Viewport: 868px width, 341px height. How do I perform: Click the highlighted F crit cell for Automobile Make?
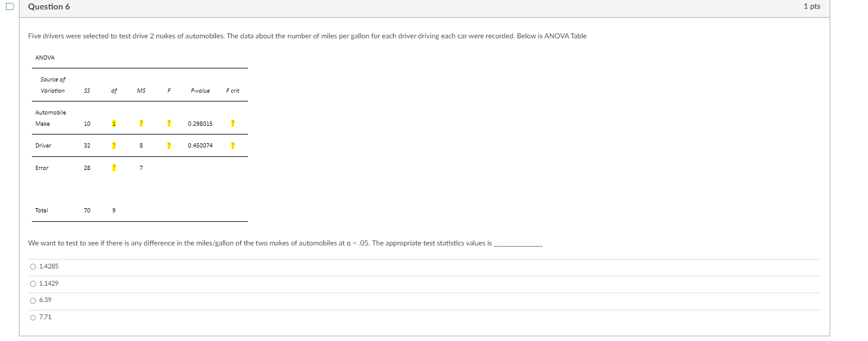click(232, 123)
